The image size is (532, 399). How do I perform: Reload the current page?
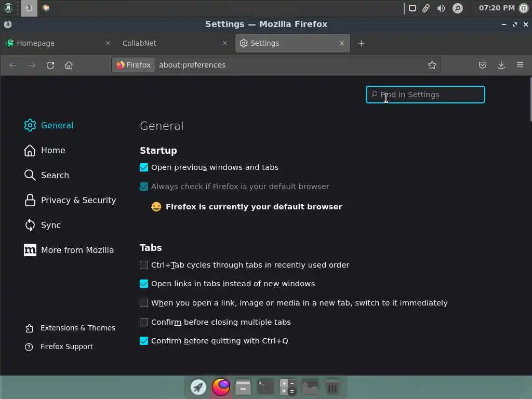[50, 65]
